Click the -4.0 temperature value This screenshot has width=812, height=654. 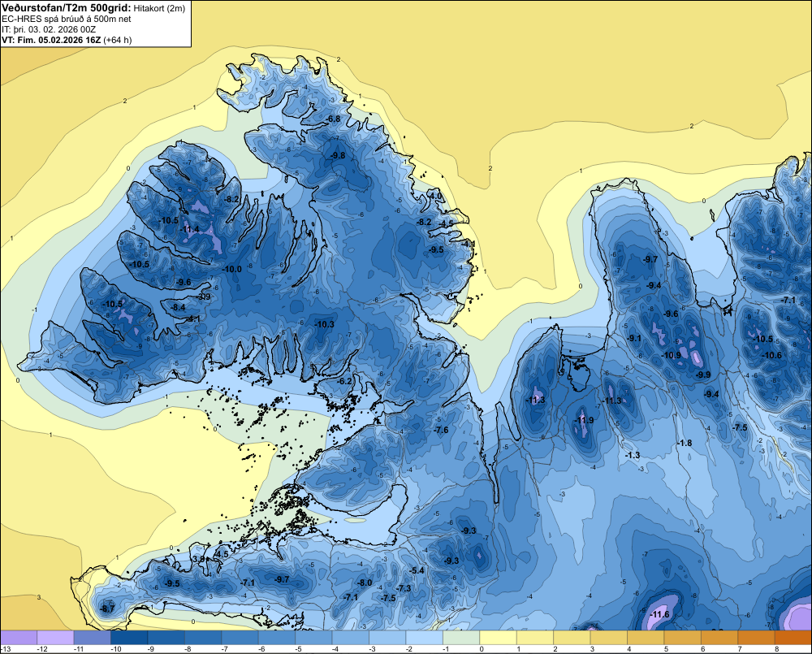click(x=436, y=196)
